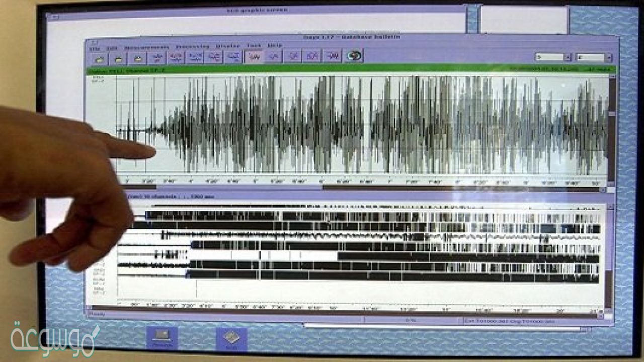Viewport: 644px width, 362px height.
Task: Click the vertical scrollbar of upper waveform panel
Action: (611, 131)
